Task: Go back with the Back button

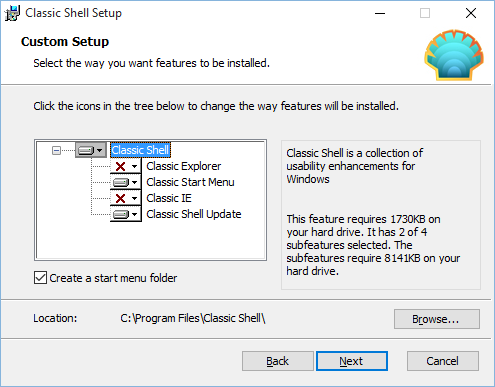Action: [x=278, y=361]
